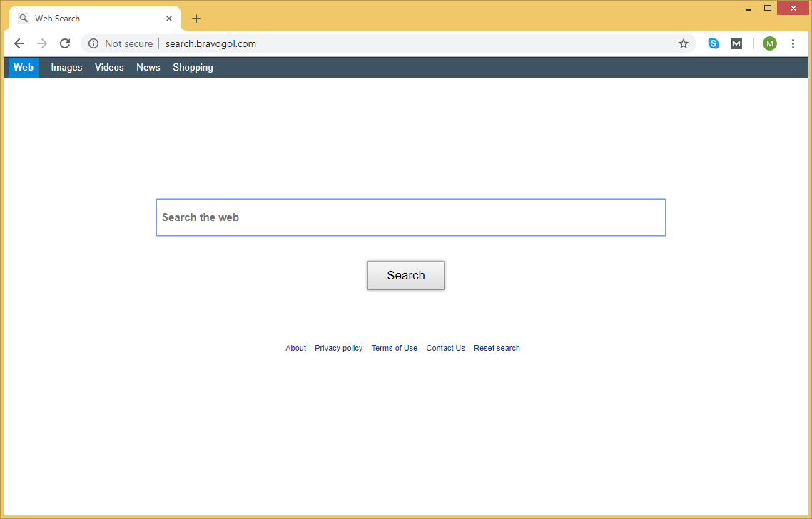Focus the Search the web field
The image size is (812, 519).
click(x=410, y=217)
